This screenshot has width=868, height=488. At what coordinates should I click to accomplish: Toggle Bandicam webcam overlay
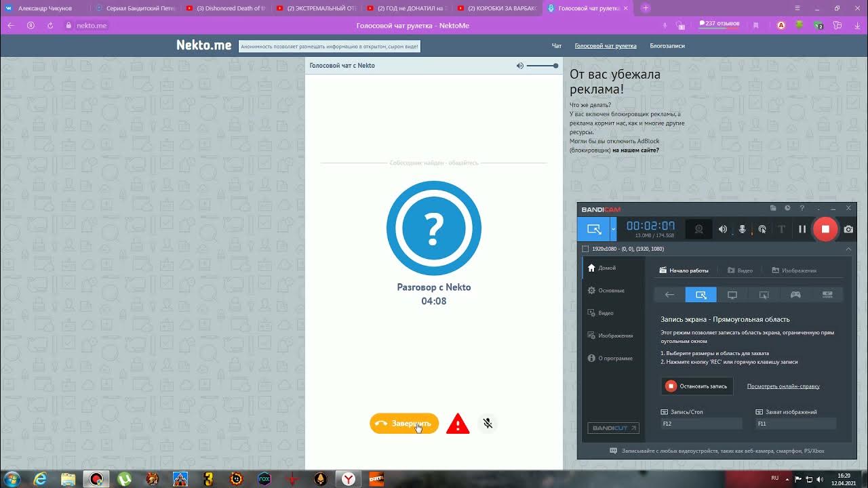tap(699, 229)
